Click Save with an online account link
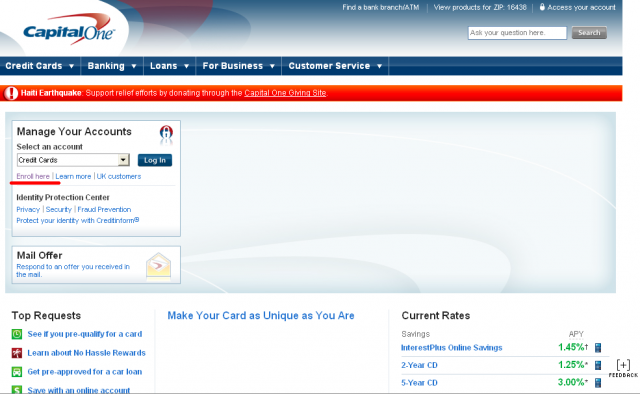The image size is (640, 394). tap(79, 390)
